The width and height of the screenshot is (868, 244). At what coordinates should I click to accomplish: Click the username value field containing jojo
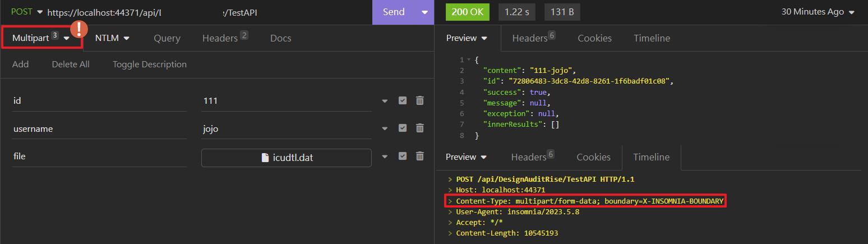[x=286, y=129]
